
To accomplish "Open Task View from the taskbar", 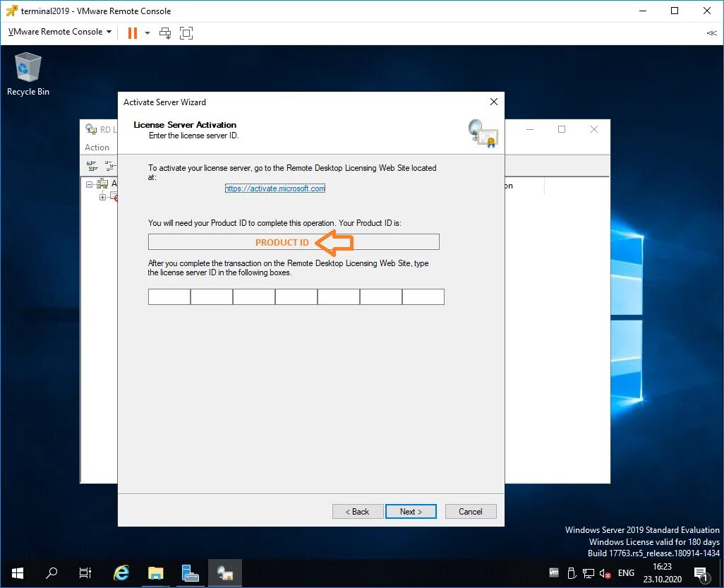I will click(x=85, y=573).
